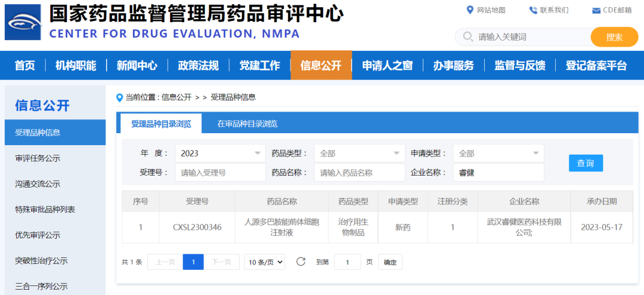
Task: Click the 下一页 pagination button
Action: click(222, 262)
